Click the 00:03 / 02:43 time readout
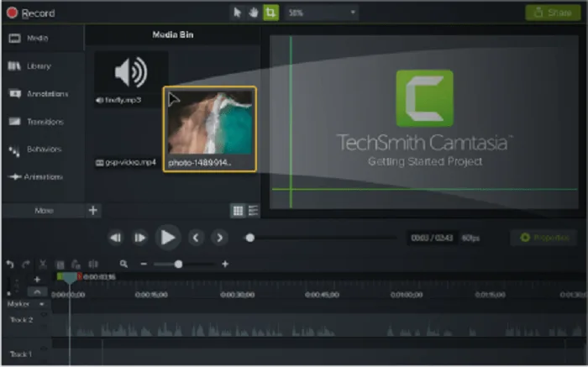 [432, 238]
